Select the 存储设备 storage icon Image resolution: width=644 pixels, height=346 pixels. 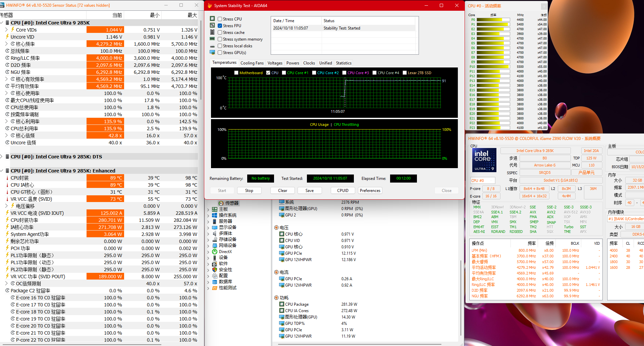point(215,240)
